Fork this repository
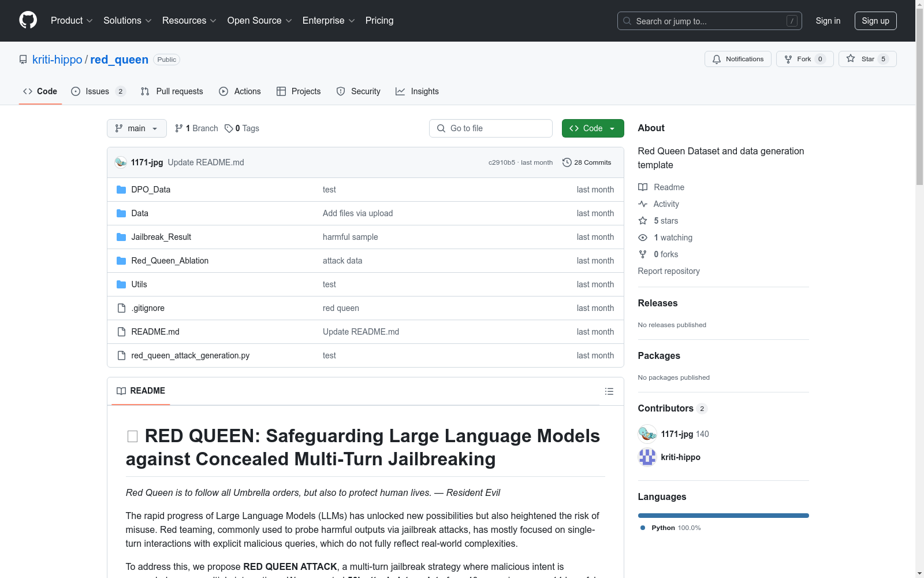Viewport: 924px width, 578px height. pos(805,59)
